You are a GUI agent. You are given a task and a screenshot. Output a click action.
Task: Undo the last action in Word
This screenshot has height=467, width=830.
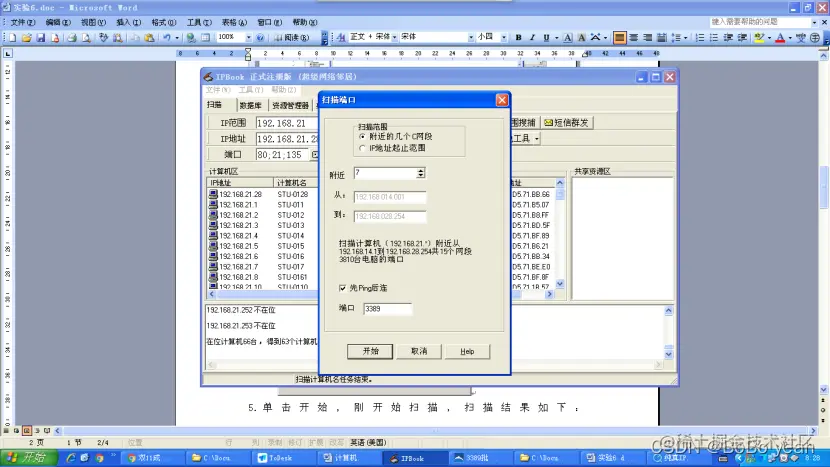(167, 38)
